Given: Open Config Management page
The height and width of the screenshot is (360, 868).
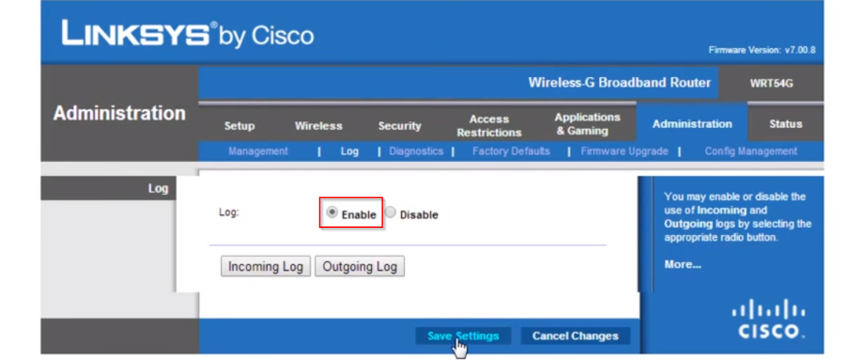Looking at the screenshot, I should 750,152.
